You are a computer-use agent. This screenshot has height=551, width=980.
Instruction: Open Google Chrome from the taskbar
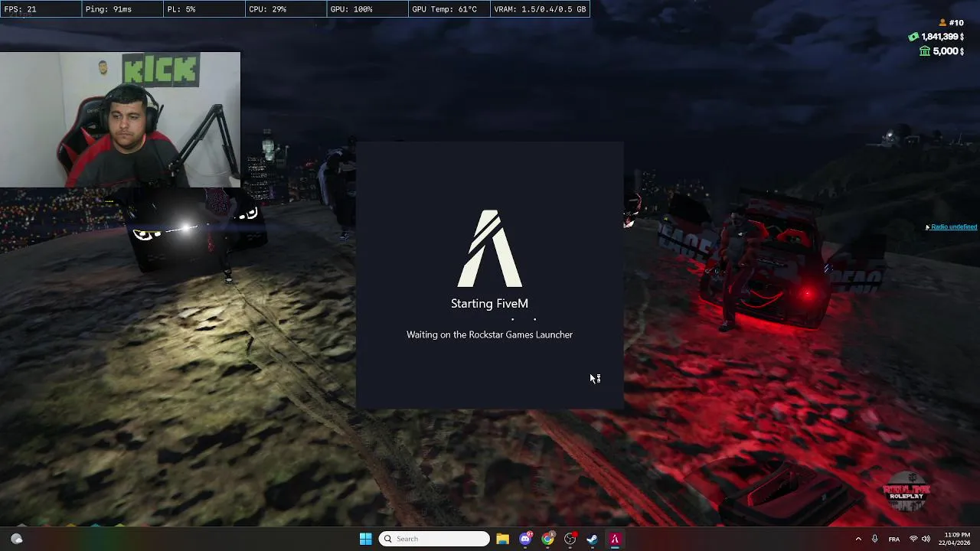click(547, 539)
